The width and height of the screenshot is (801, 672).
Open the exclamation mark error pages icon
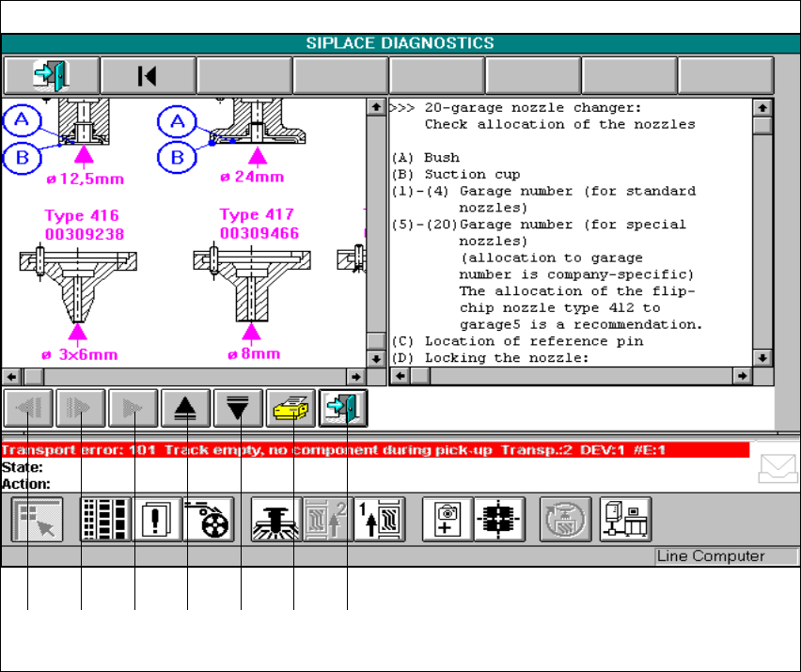157,520
